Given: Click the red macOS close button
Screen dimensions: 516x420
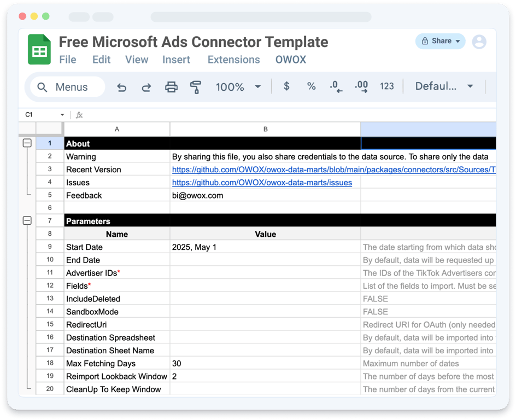Looking at the screenshot, I should pyautogui.click(x=22, y=16).
